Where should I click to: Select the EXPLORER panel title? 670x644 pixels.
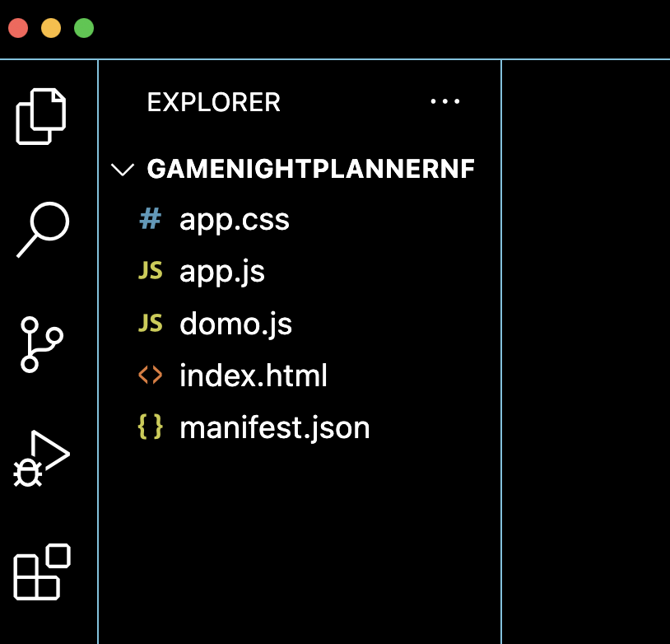(x=214, y=102)
